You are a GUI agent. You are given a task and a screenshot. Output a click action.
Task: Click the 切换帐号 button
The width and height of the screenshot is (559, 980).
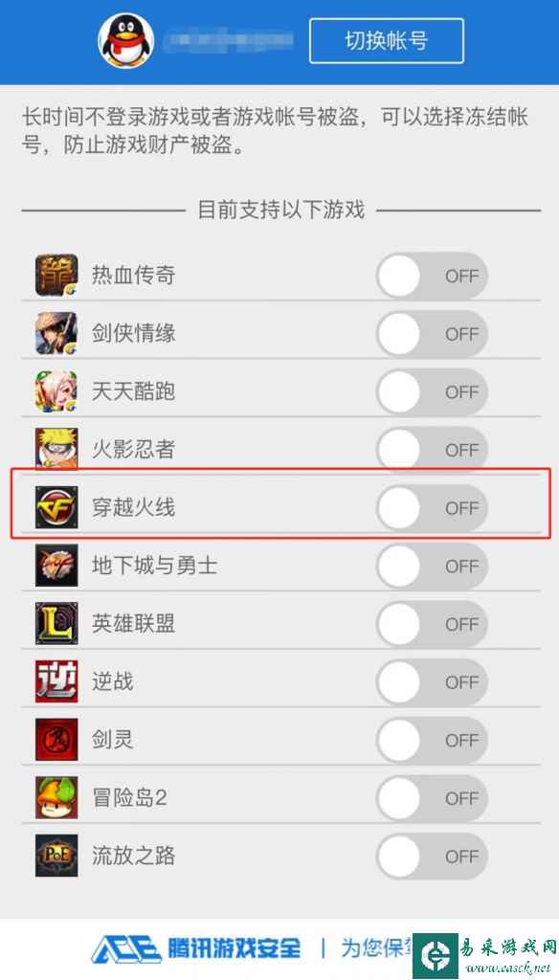tap(387, 41)
